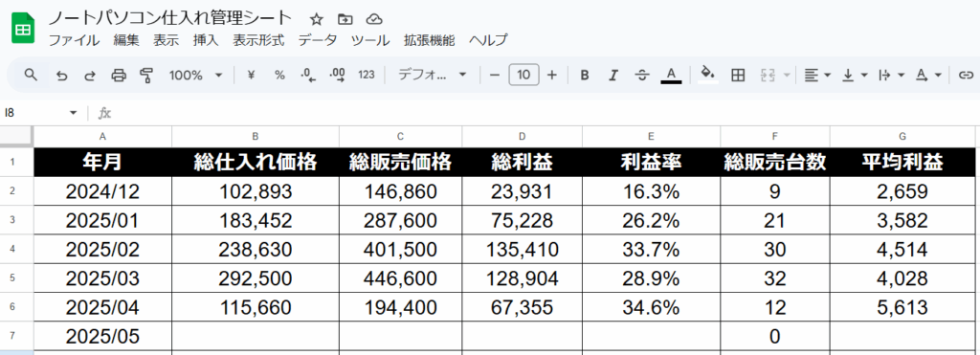Print the spreadsheet using printer icon

pyautogui.click(x=118, y=76)
